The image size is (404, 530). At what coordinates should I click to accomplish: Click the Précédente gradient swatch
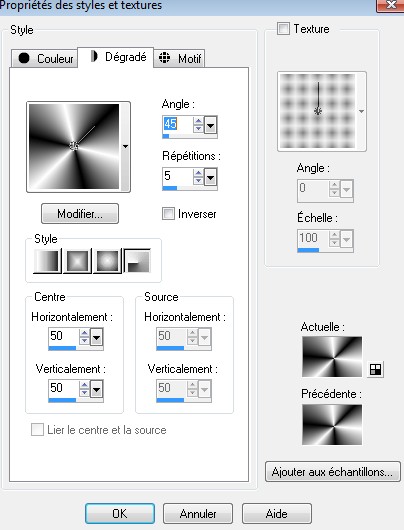332,425
